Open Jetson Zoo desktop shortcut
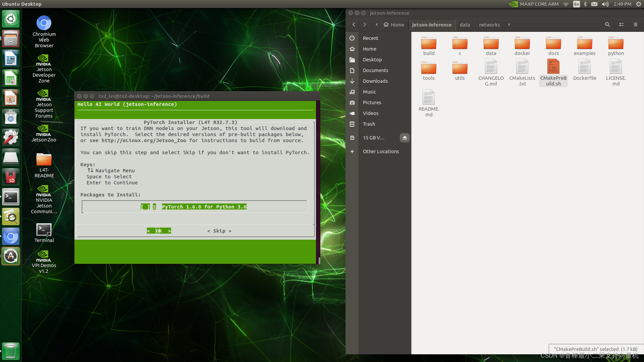Viewport: 644px width, 362px height. click(44, 133)
